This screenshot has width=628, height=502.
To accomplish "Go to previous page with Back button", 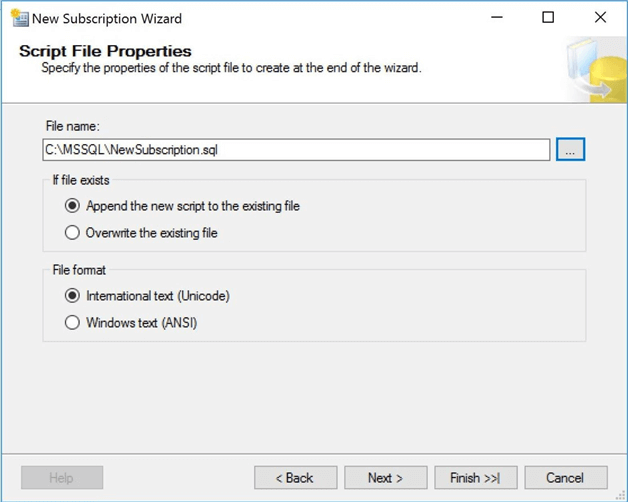I will click(x=294, y=477).
